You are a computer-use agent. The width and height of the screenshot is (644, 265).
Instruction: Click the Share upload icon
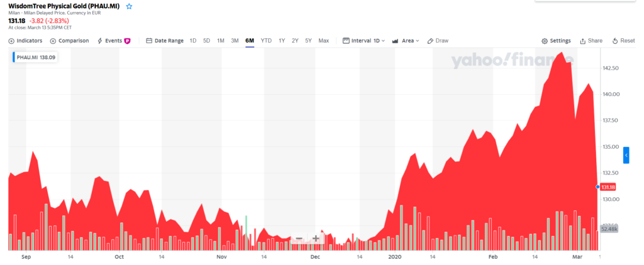[582, 41]
